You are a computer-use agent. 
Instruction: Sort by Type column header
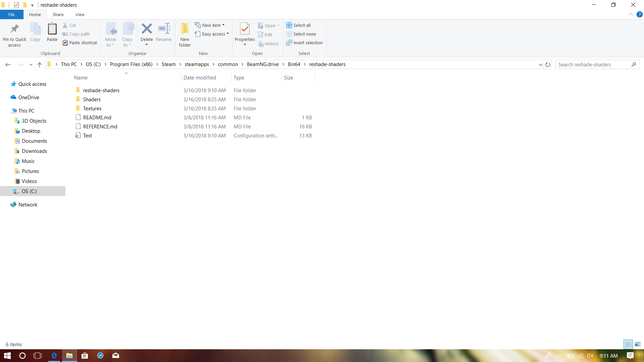click(256, 77)
